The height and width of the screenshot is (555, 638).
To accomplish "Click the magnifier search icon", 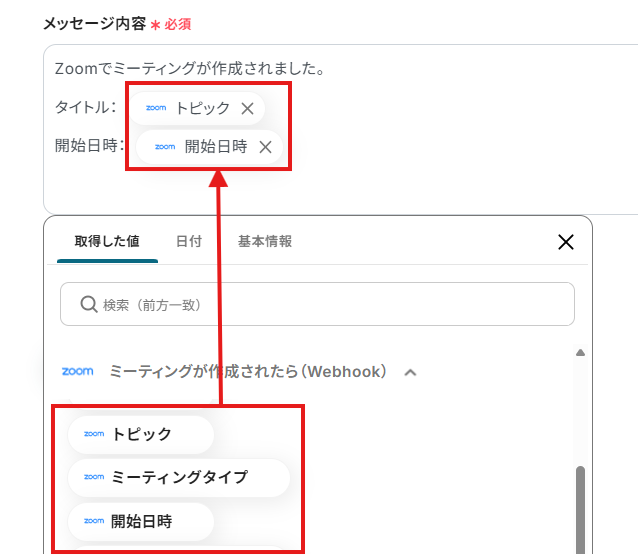I will pos(89,304).
